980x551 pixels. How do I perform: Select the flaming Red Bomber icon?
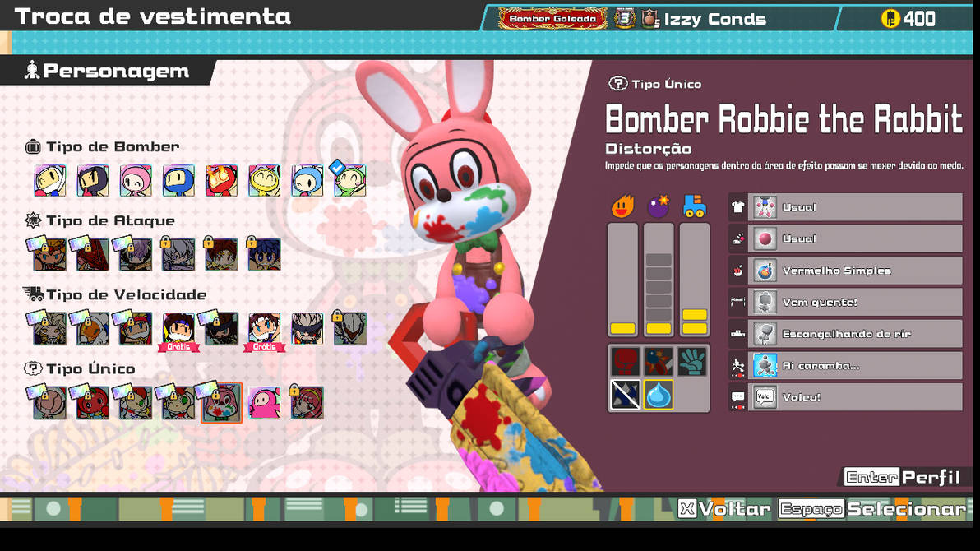[x=222, y=181]
